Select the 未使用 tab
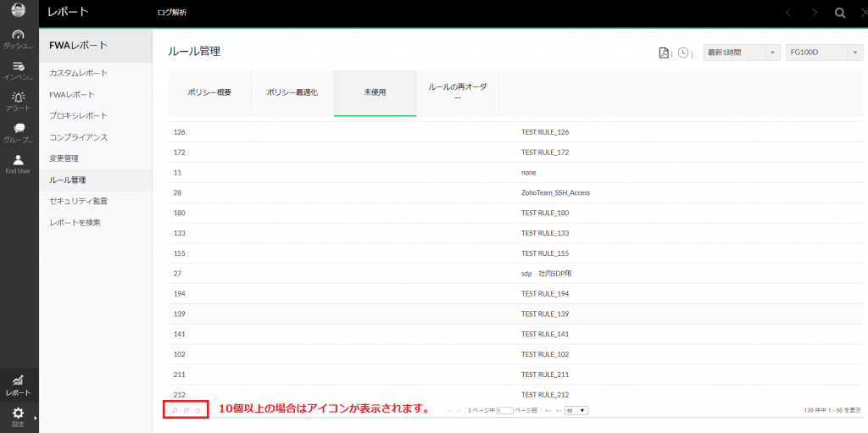The height and width of the screenshot is (433, 868). [x=375, y=92]
